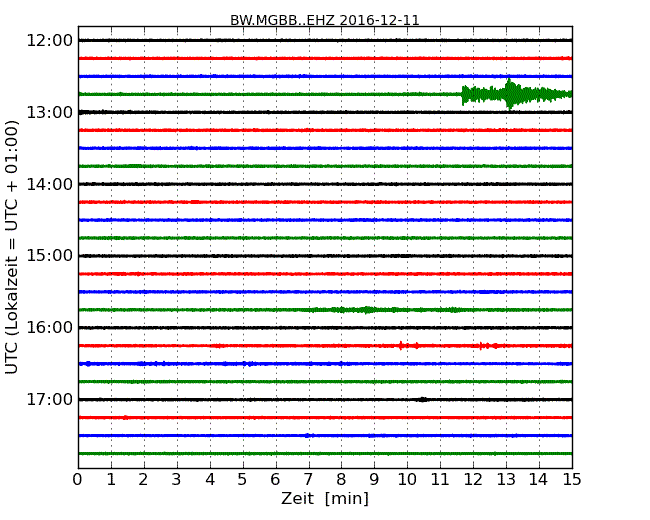The image size is (650, 520).
Task: Click the x-axis tick label 8
Action: (341, 479)
